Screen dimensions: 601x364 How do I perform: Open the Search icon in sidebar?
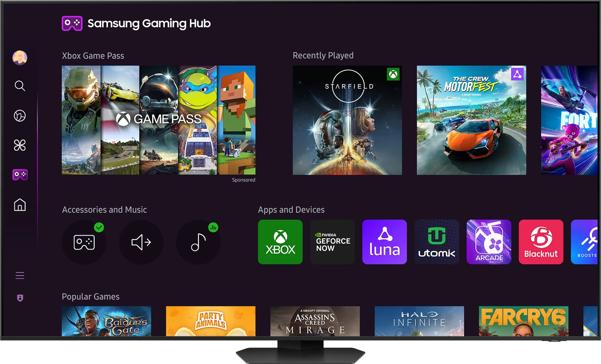pos(20,86)
